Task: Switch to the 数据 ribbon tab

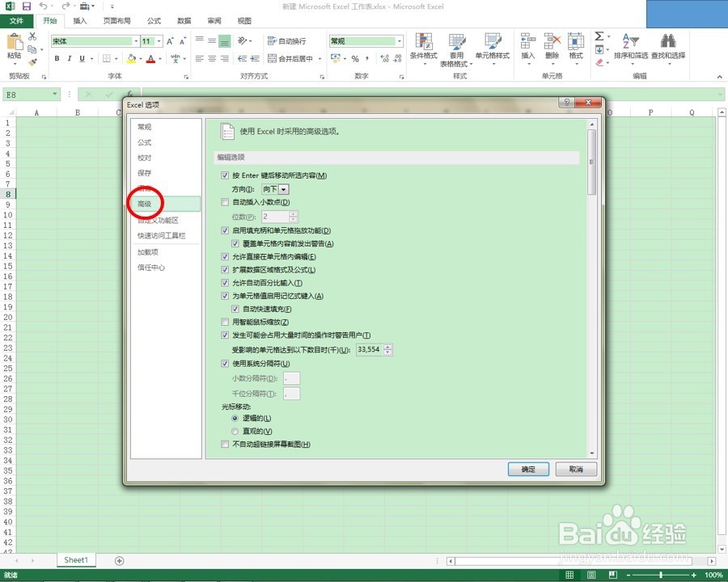Action: 184,21
